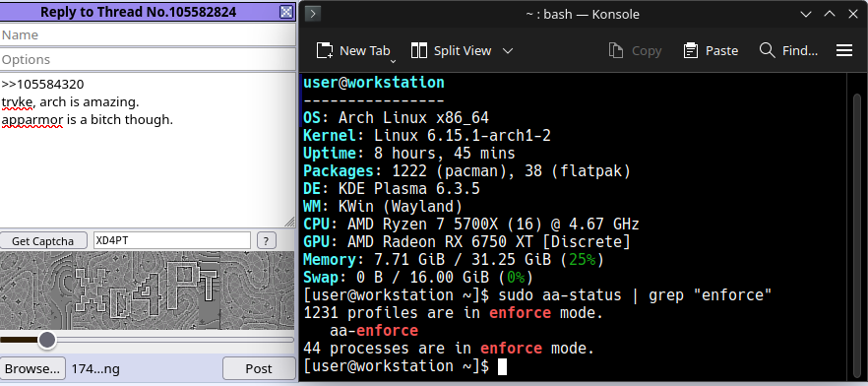
Task: Click the DE: KDE Plasma 6.3.5 line
Action: coord(392,189)
